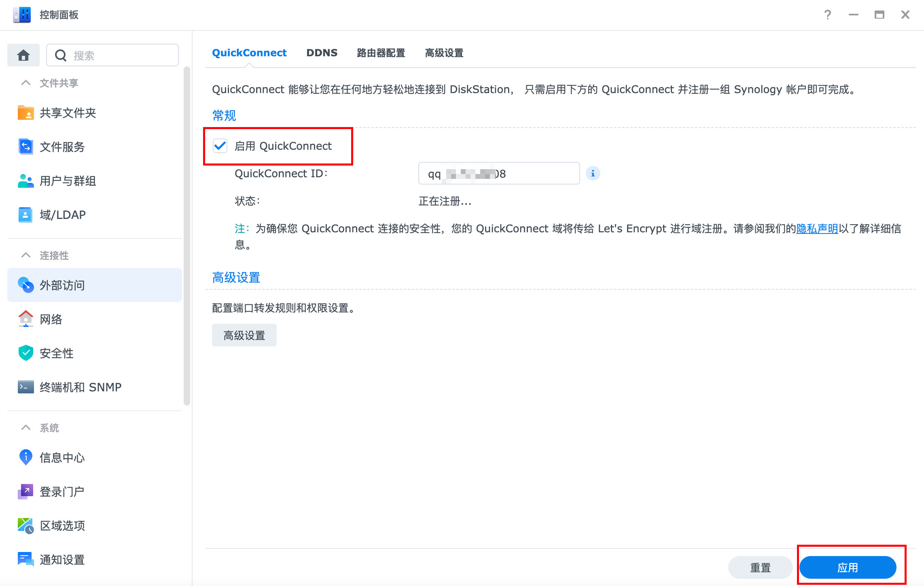Open Shared Folder (共享文件夹) section
This screenshot has height=586, width=924.
pyautogui.click(x=68, y=113)
